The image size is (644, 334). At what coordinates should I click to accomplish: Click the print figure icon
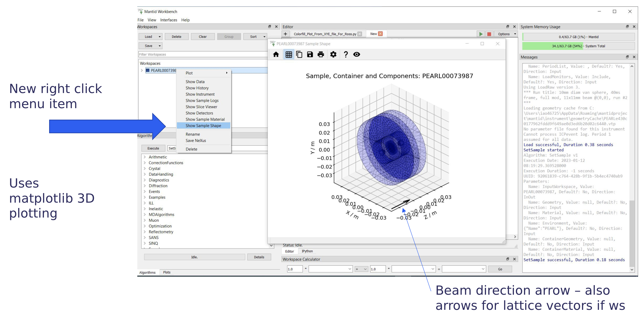321,54
